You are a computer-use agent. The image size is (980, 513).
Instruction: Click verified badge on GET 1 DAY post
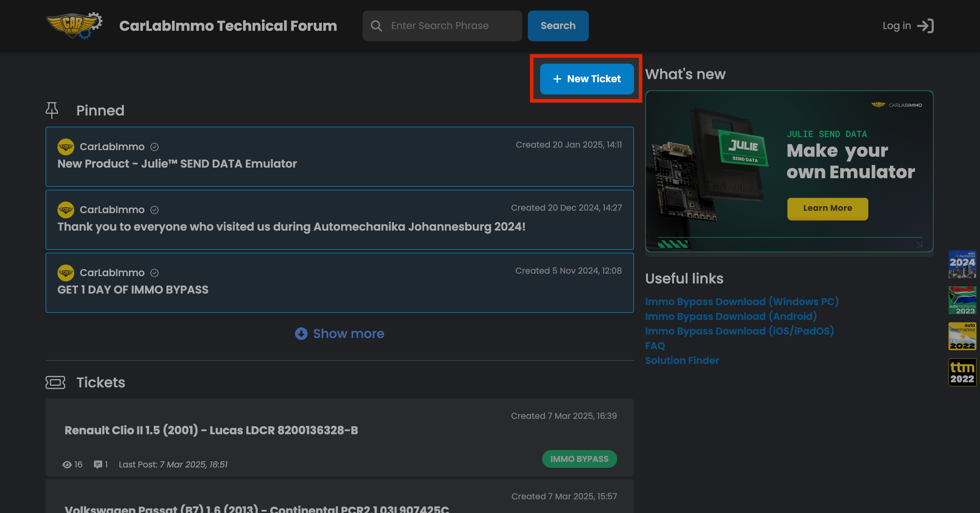[x=154, y=273]
